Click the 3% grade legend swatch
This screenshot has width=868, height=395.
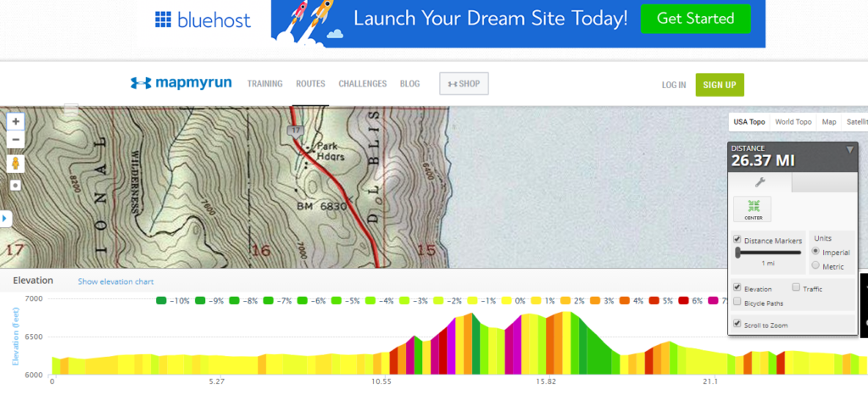[595, 301]
